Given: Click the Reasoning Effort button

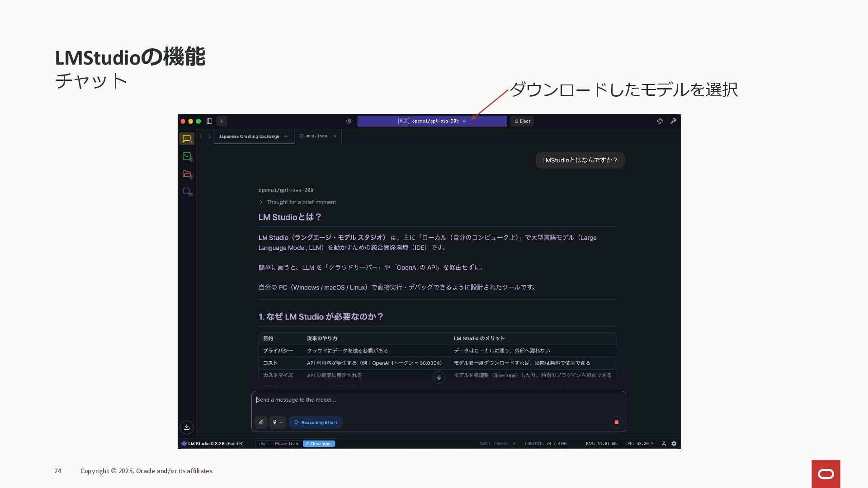Looking at the screenshot, I should click(316, 422).
